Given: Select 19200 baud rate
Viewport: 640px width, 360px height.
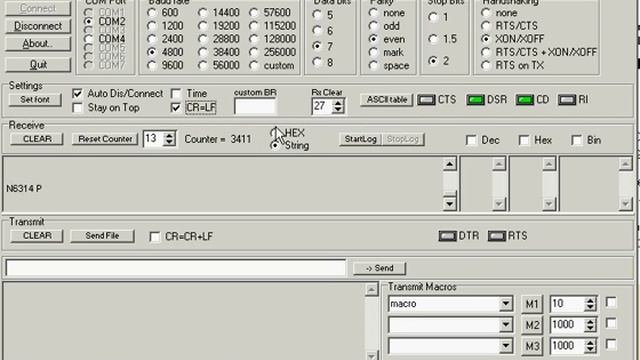Looking at the screenshot, I should point(203,26).
